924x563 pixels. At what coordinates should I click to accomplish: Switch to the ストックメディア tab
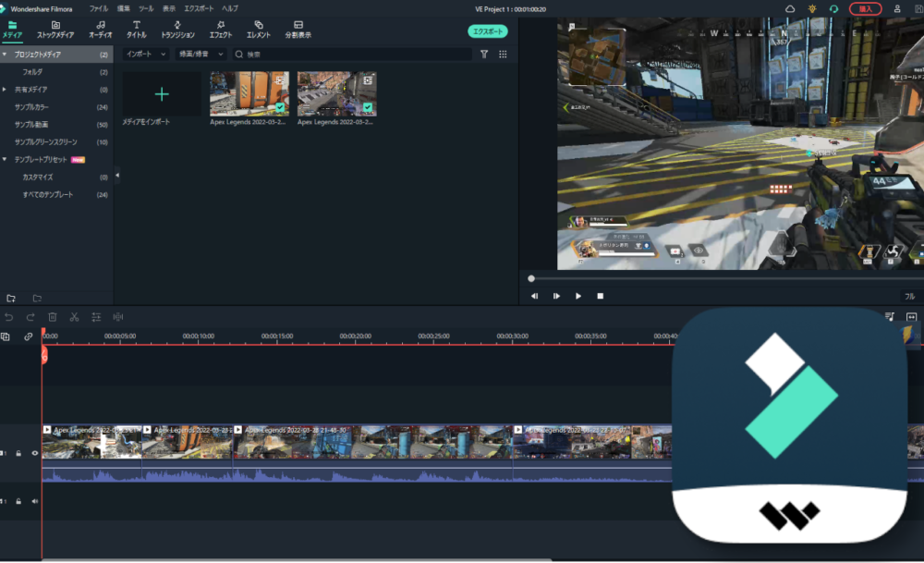pos(55,28)
